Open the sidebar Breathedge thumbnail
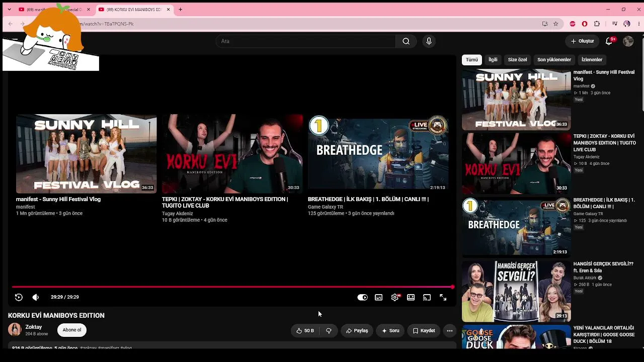The height and width of the screenshot is (362, 644). (516, 227)
